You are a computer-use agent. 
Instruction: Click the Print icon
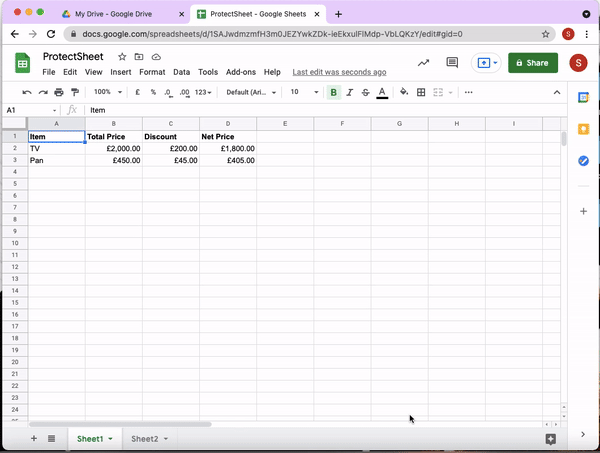(x=59, y=92)
